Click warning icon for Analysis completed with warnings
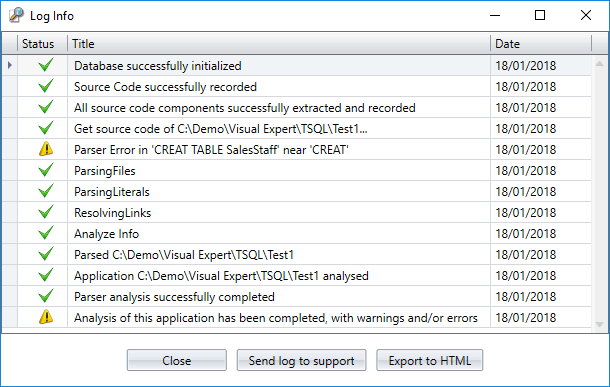The image size is (610, 387). pos(46,317)
